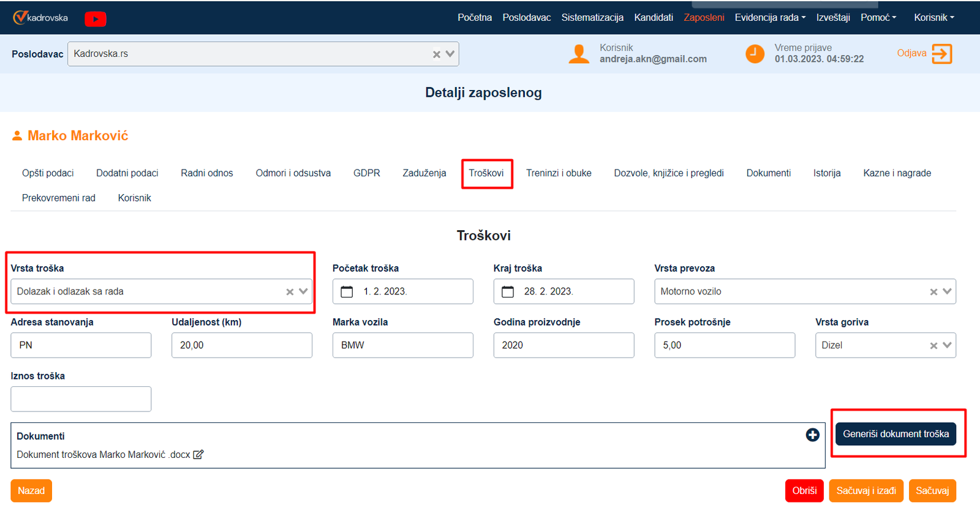The height and width of the screenshot is (513, 980).
Task: Click the Kadrovska logo
Action: (x=40, y=18)
